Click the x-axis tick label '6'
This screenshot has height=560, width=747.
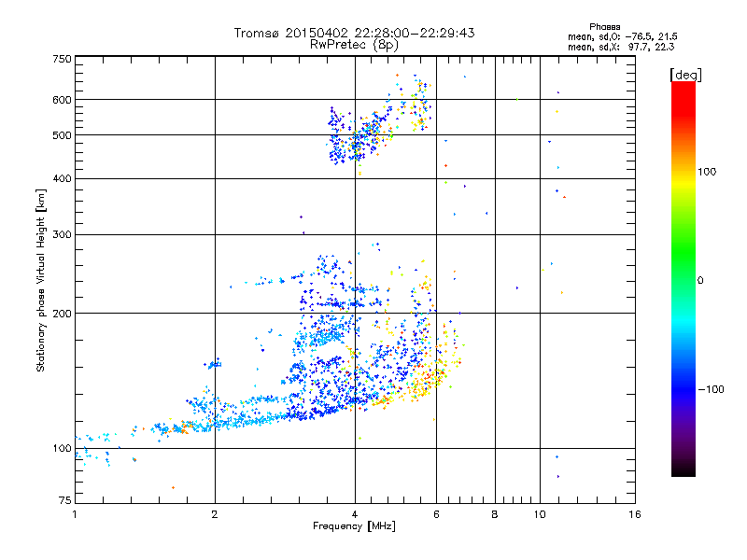[436, 514]
